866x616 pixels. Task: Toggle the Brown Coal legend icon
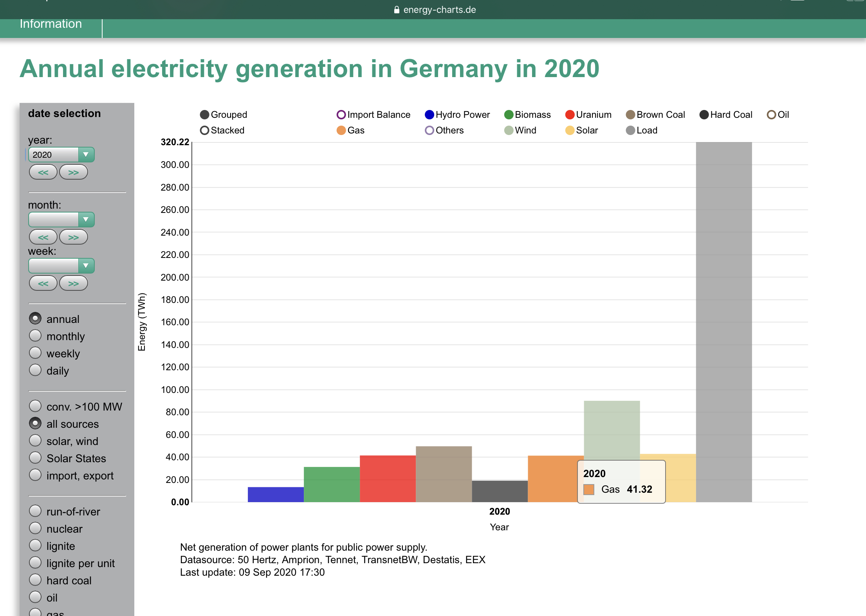pos(630,115)
